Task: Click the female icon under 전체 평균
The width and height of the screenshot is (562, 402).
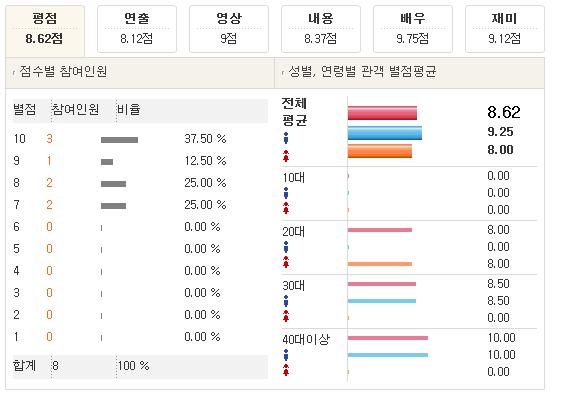Action: tap(286, 156)
